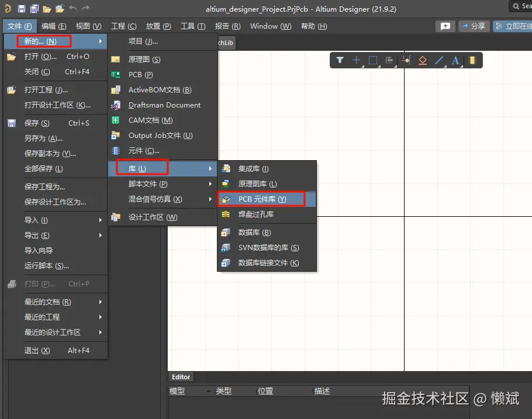Choose 导入向导 menu item
Image resolution: width=532 pixels, height=419 pixels.
tap(56, 251)
